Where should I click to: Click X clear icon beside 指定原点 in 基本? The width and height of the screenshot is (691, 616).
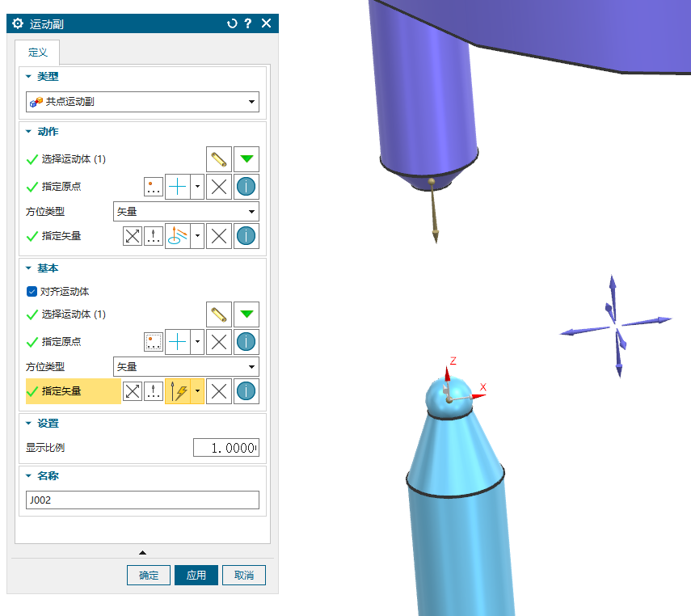pyautogui.click(x=218, y=342)
